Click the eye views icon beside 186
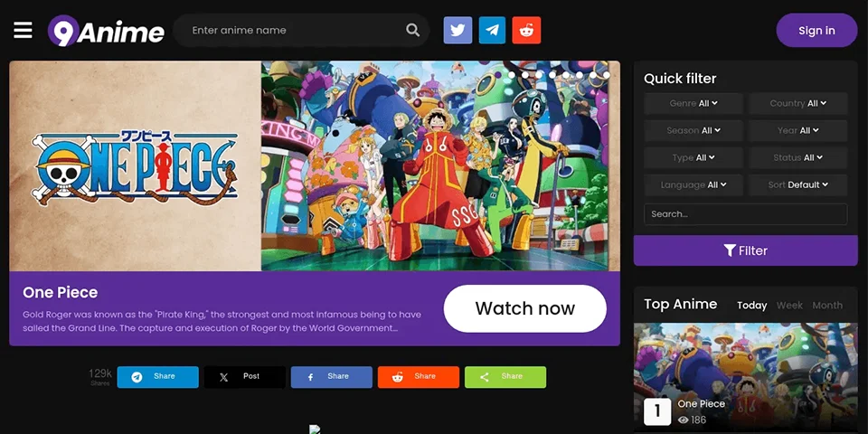868x434 pixels. [684, 420]
